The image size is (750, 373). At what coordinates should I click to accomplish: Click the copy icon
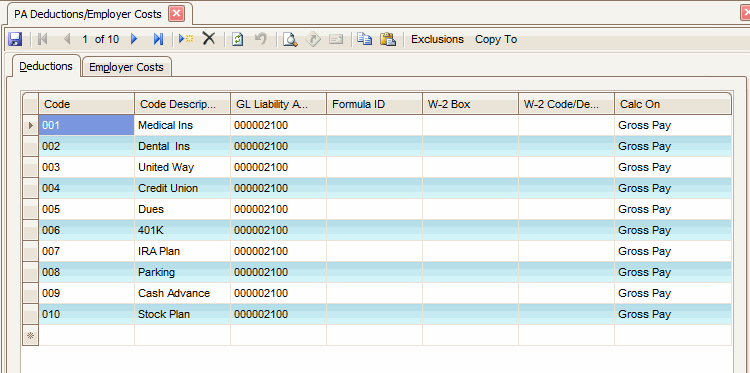364,39
